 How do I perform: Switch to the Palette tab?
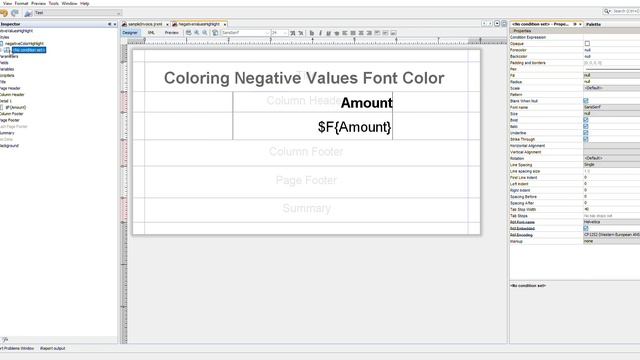(x=593, y=24)
